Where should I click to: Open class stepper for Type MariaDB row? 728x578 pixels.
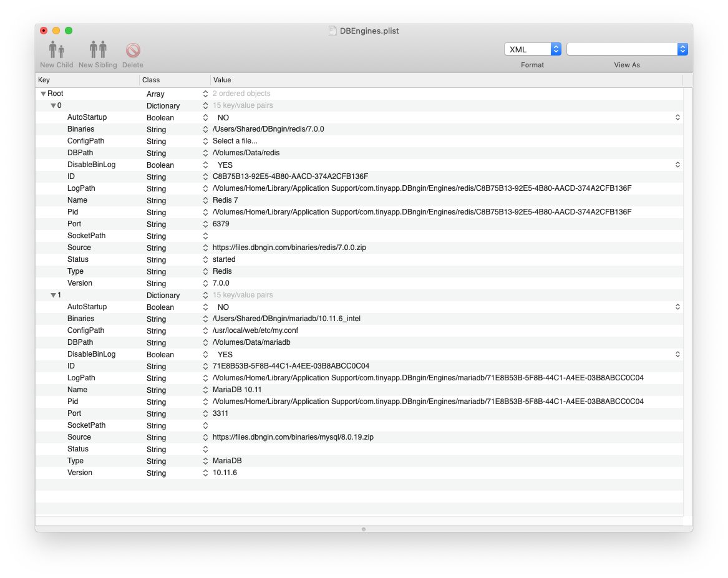pos(205,461)
